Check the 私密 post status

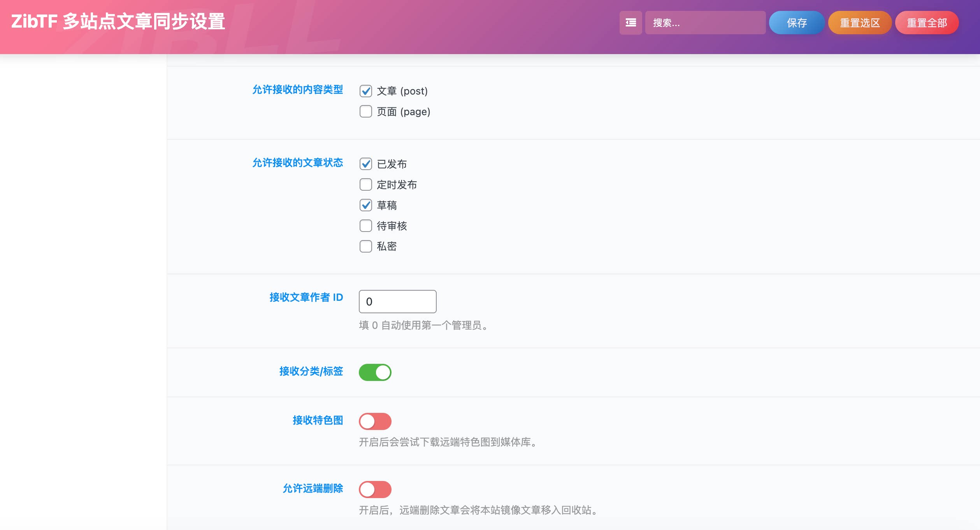coord(365,246)
